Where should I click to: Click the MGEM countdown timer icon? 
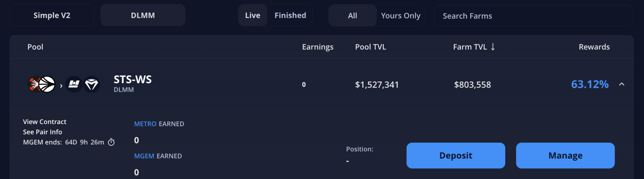tap(111, 142)
